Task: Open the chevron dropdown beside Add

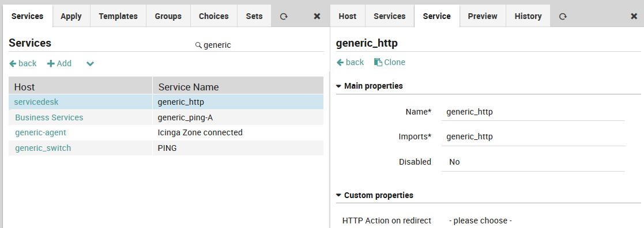Action: 91,63
